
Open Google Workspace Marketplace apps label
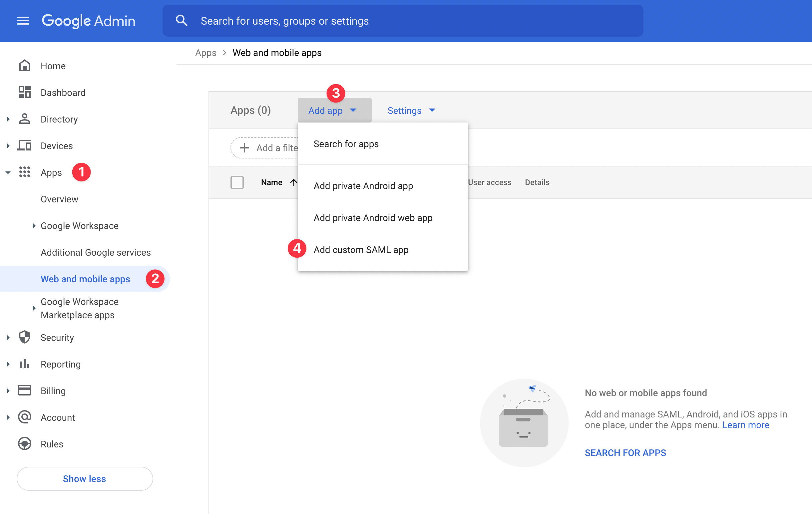click(x=80, y=308)
